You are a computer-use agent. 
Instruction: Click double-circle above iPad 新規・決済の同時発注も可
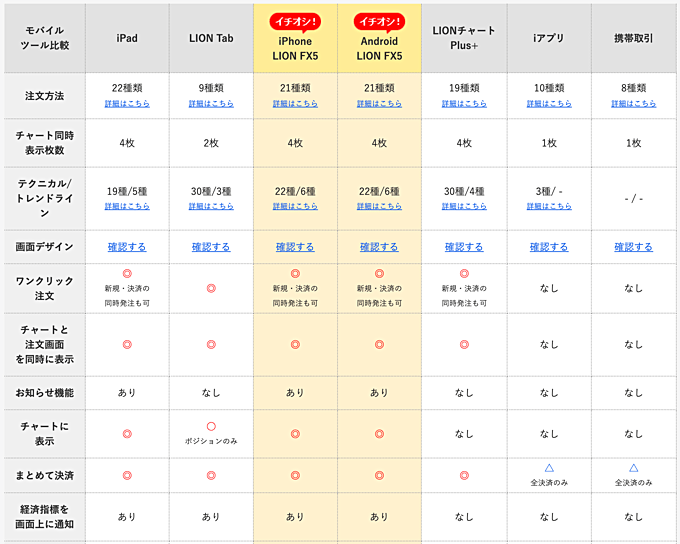[127, 274]
